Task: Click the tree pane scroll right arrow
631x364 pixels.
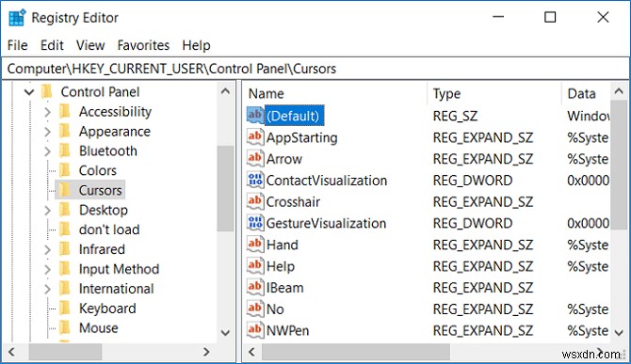Action: pyautogui.click(x=206, y=352)
